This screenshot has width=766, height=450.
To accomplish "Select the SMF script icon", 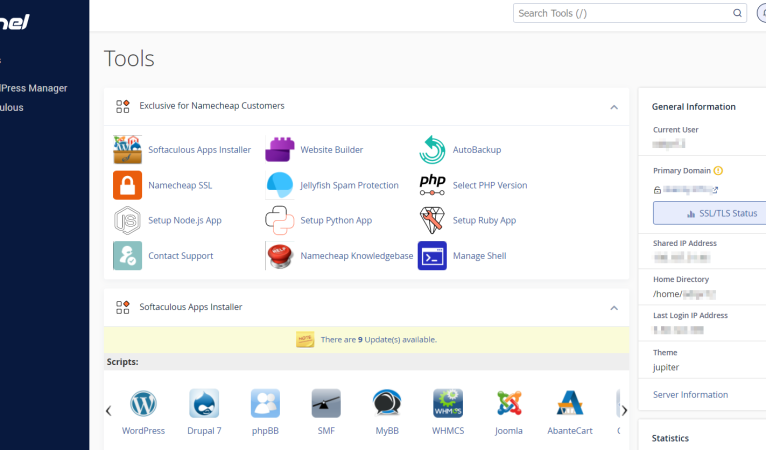I will click(x=326, y=404).
